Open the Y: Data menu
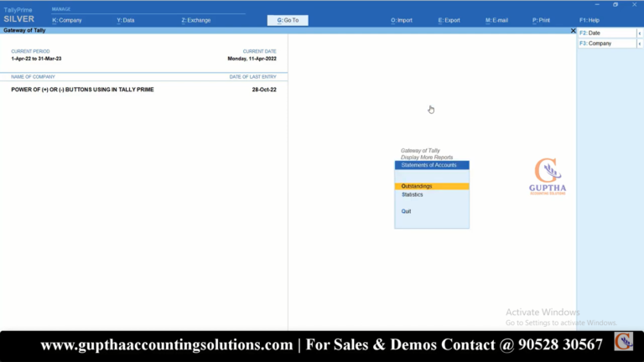The image size is (644, 362). click(x=125, y=20)
